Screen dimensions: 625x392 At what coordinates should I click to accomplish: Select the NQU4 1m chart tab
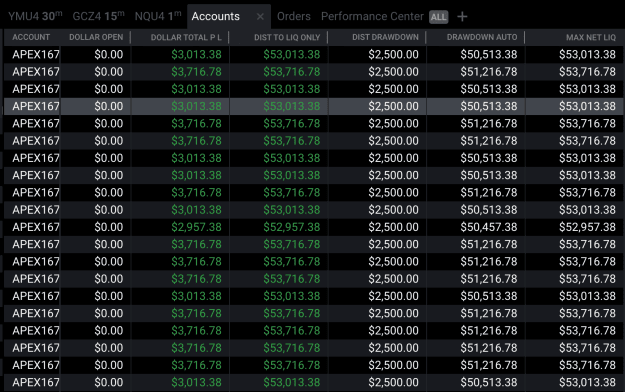[x=158, y=16]
